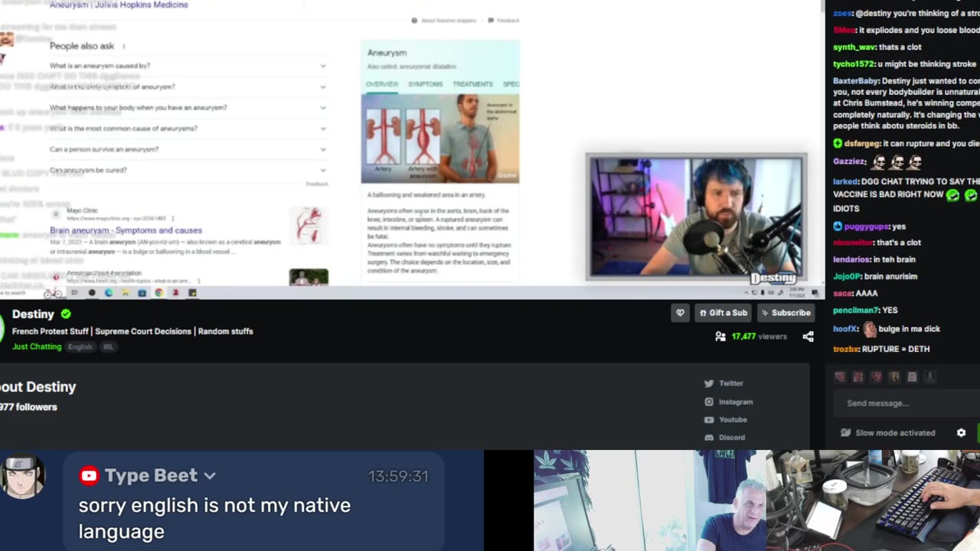Open Destiny's Youtube link
The image size is (980, 551).
[725, 419]
